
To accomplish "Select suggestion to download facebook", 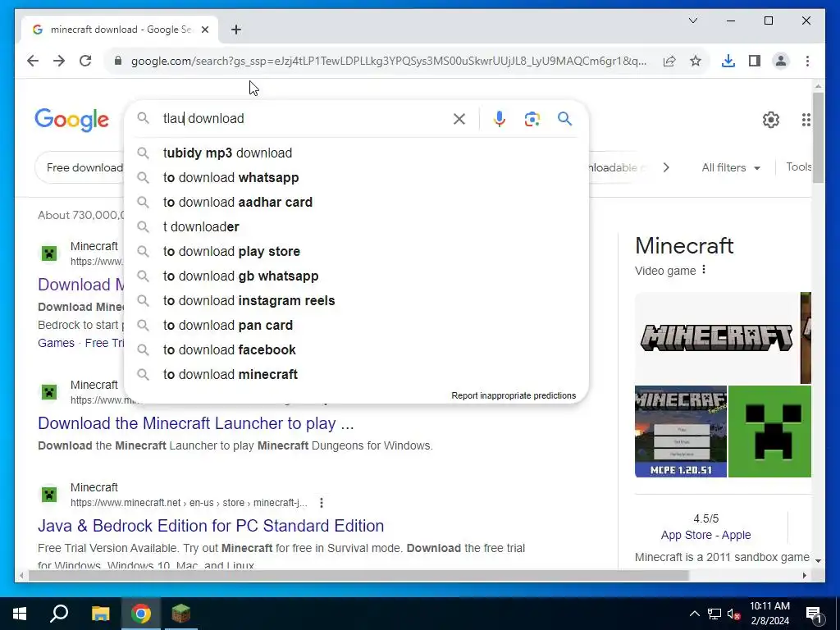I will click(356, 350).
